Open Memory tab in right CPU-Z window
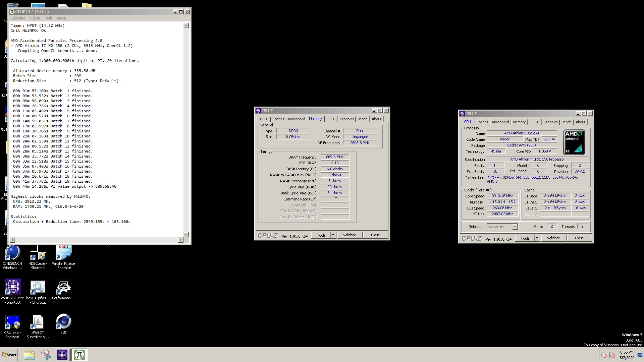This screenshot has height=362, width=644. pyautogui.click(x=519, y=122)
